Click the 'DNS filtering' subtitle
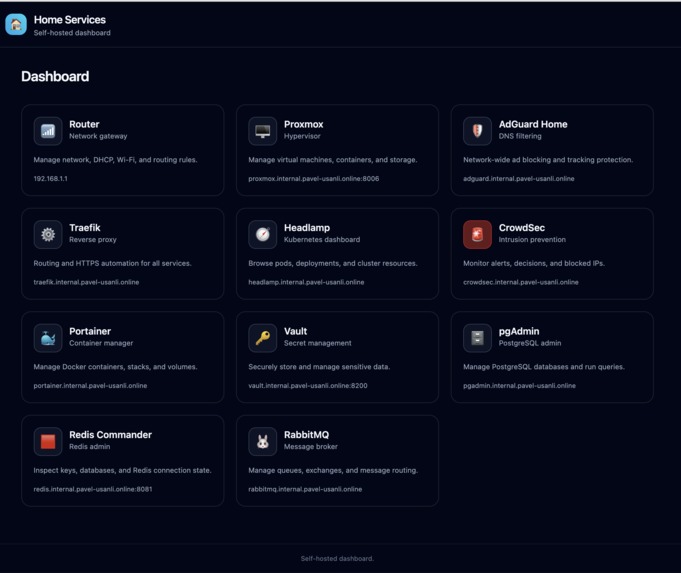This screenshot has height=573, width=681. click(520, 136)
